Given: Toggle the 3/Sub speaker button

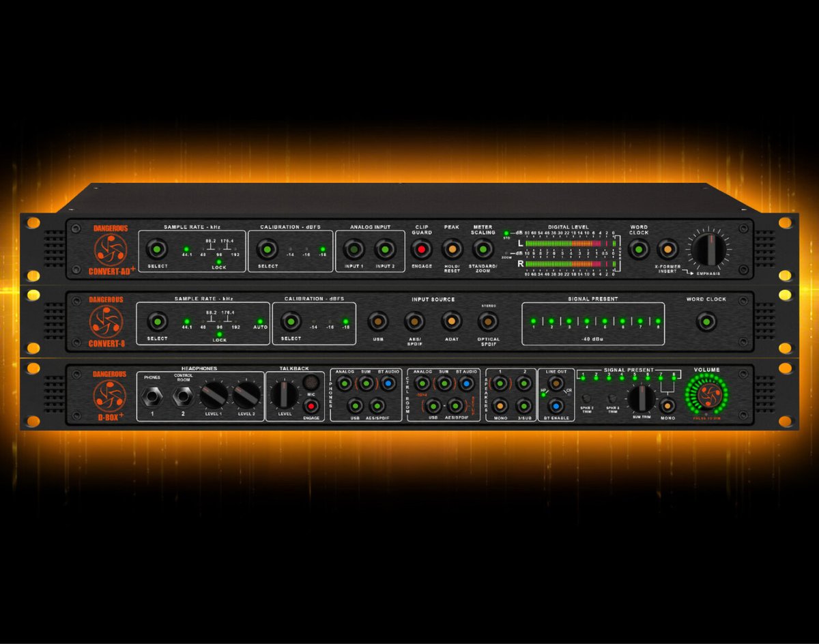Looking at the screenshot, I should 523,406.
